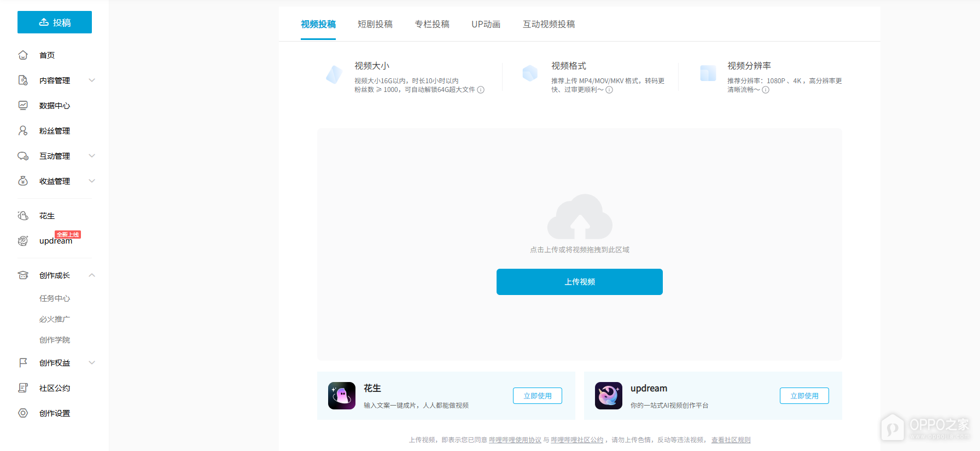Open 任务中心 under 创作成长
The image size is (980, 451).
(x=55, y=298)
